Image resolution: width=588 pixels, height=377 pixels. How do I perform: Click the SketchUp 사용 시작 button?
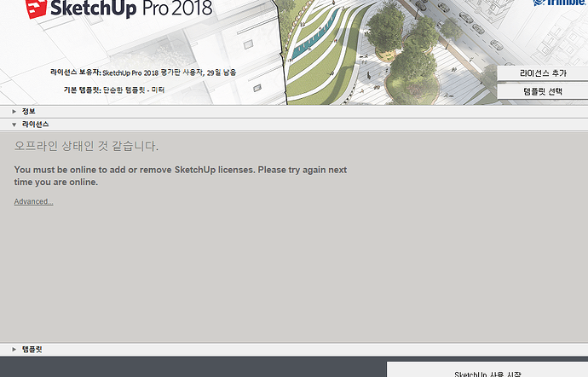(x=487, y=370)
